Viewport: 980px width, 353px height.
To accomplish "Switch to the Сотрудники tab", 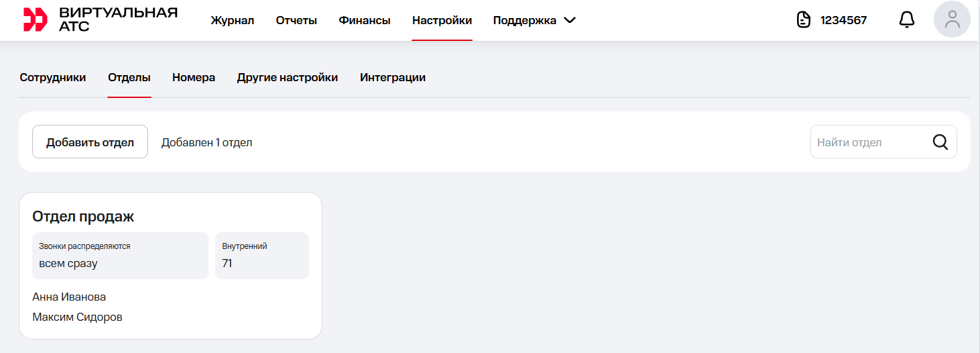I will point(53,78).
